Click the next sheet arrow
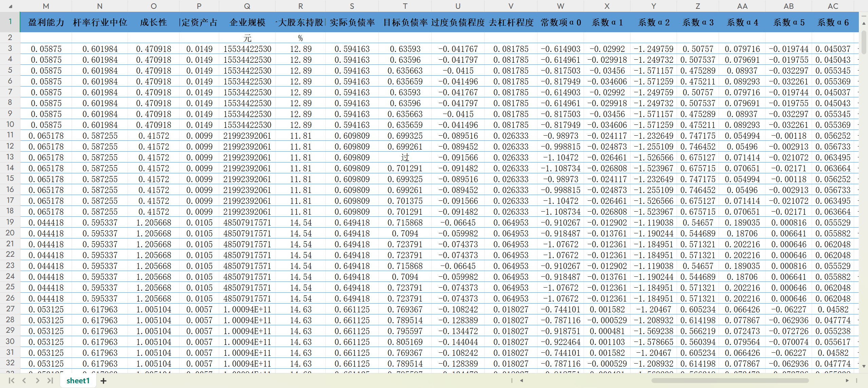This screenshot has width=868, height=388. point(37,381)
